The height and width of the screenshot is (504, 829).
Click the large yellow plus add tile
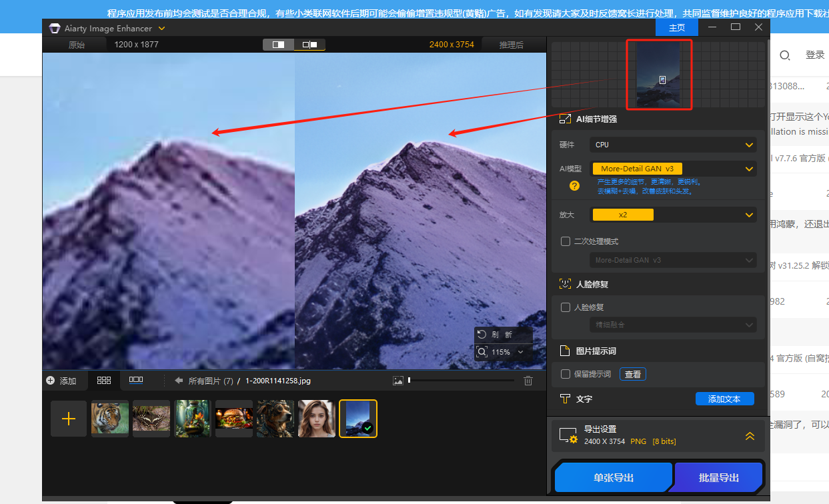pos(69,419)
